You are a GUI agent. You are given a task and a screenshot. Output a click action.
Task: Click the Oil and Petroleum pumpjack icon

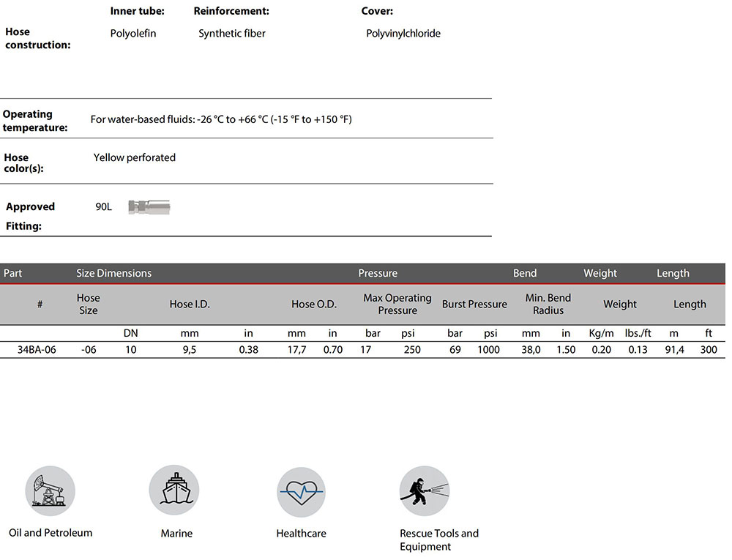coord(50,490)
